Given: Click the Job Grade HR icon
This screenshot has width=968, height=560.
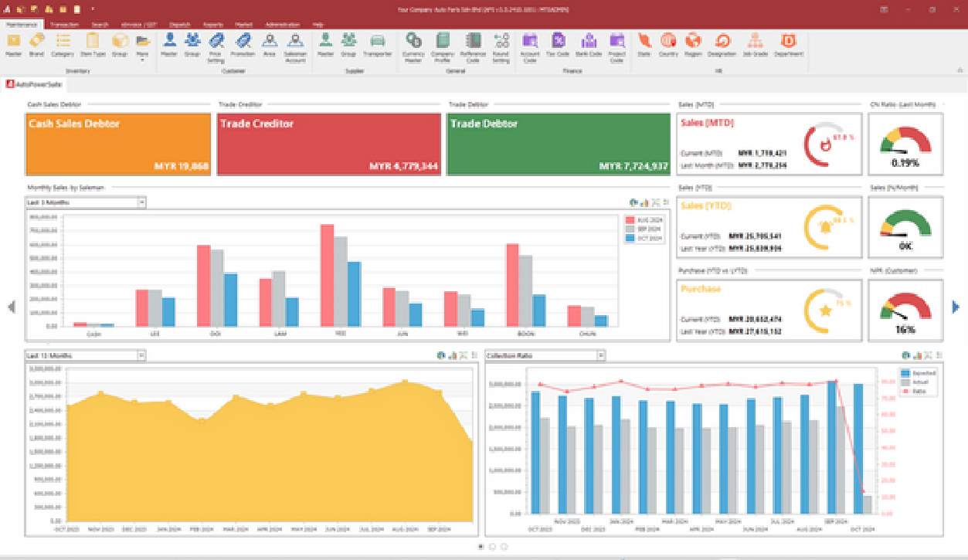Looking at the screenshot, I should click(x=756, y=43).
